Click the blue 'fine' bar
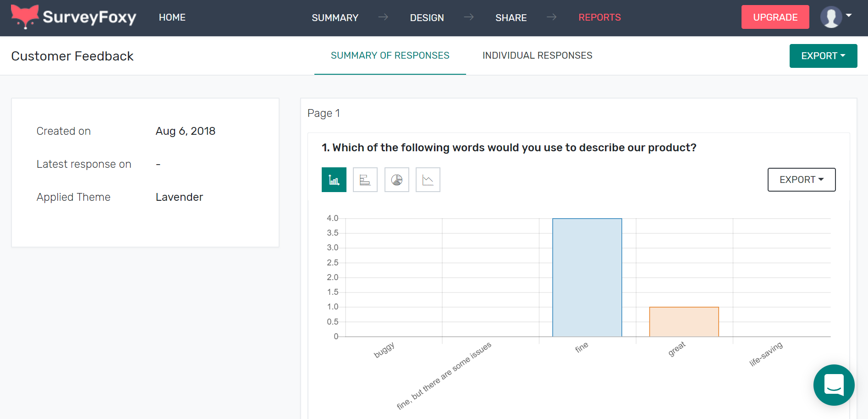Image resolution: width=868 pixels, height=419 pixels. coord(587,277)
